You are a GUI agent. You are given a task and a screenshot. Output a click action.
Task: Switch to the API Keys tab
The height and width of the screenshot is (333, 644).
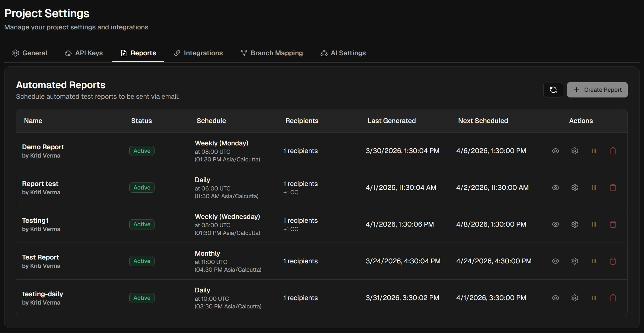(x=84, y=53)
